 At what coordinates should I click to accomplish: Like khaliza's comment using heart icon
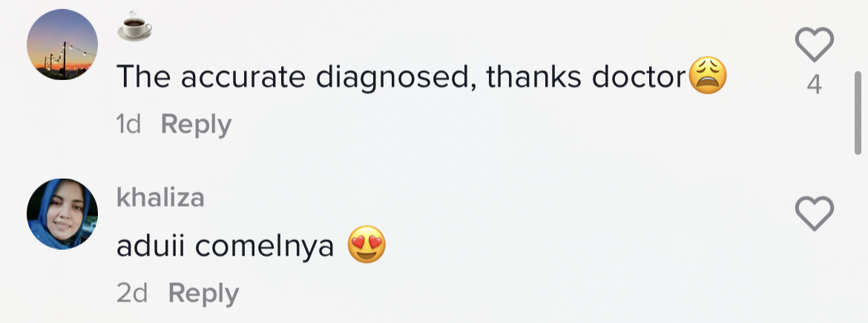(814, 214)
